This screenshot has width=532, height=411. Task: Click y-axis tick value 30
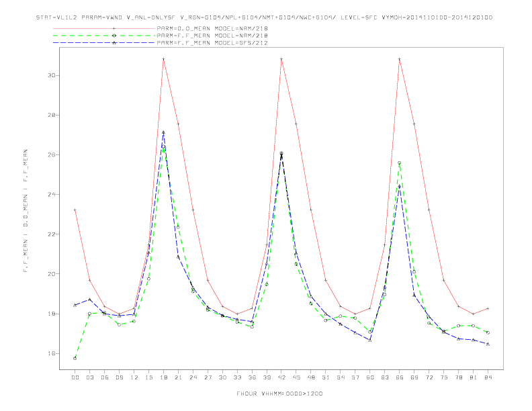pyautogui.click(x=51, y=75)
